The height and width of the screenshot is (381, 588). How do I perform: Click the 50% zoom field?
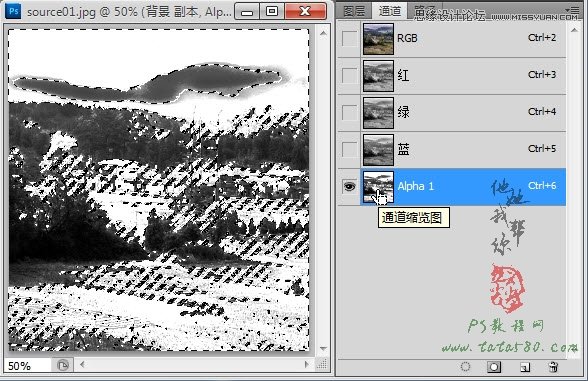click(x=27, y=365)
